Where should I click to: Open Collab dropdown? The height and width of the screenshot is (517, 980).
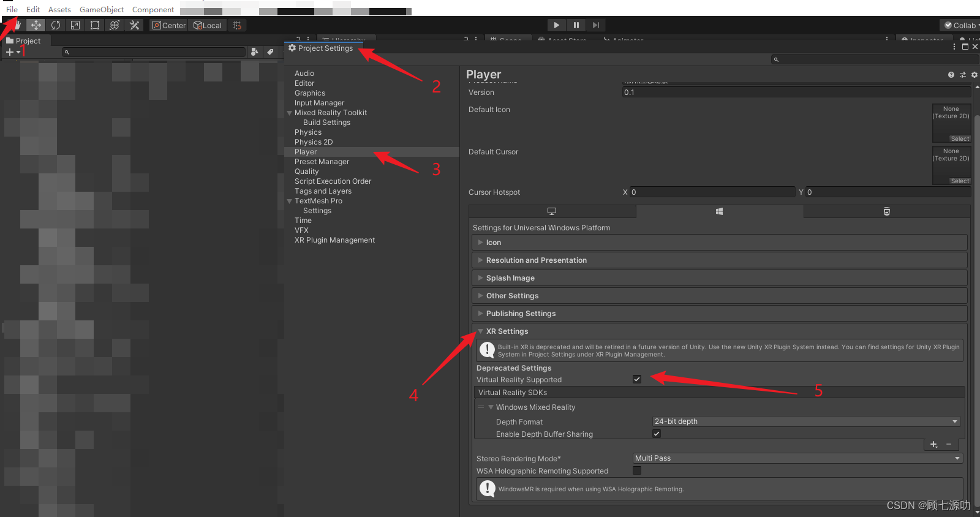[x=960, y=25]
